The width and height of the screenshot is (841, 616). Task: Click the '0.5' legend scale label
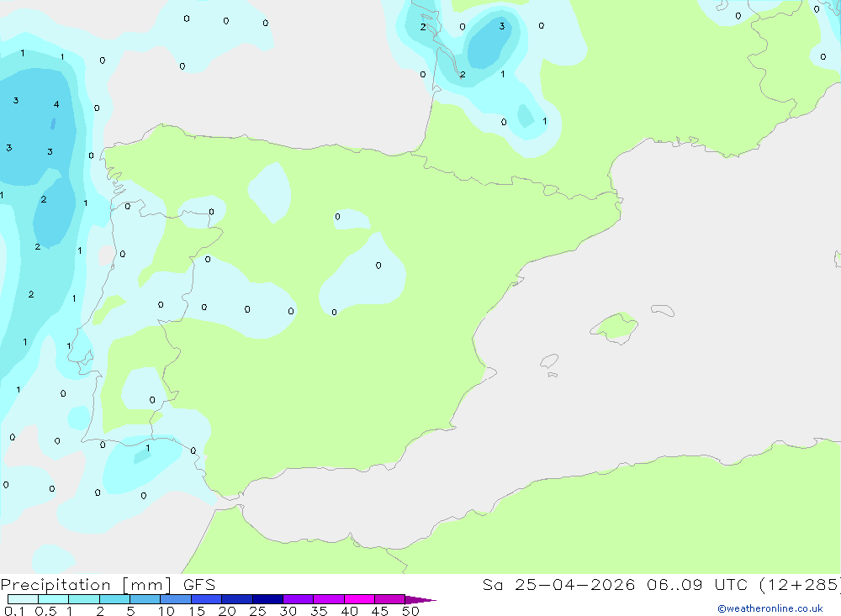(45, 611)
